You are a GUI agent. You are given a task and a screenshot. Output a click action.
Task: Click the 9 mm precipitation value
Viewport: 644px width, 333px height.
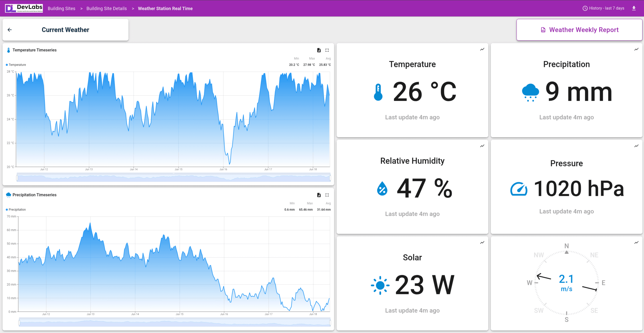[579, 92]
